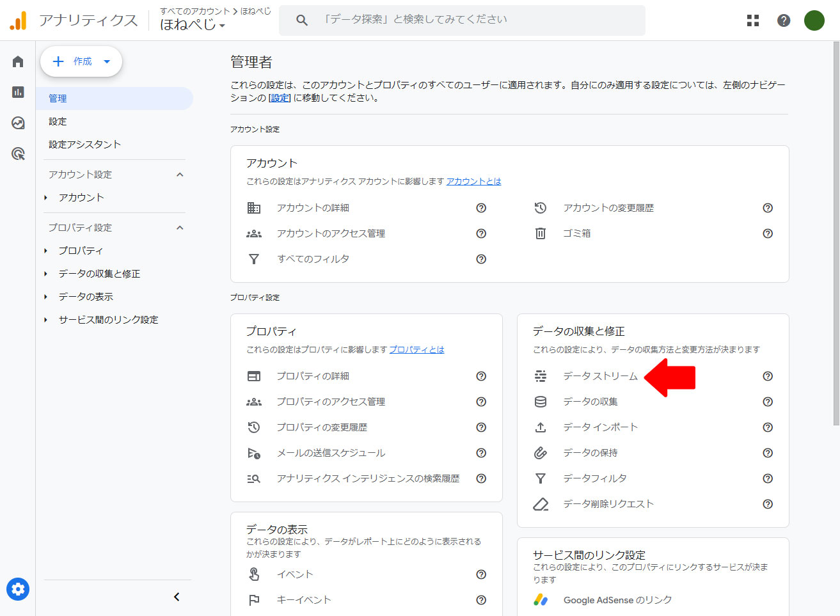Open the Reports bar chart icon

[18, 92]
